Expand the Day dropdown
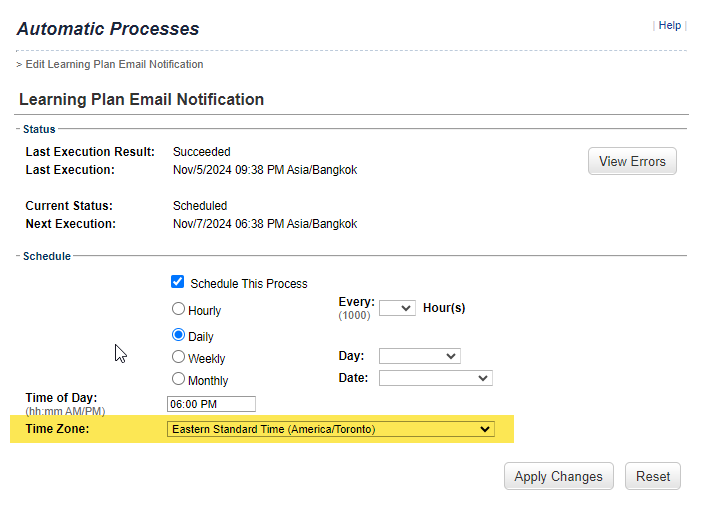 [x=420, y=356]
